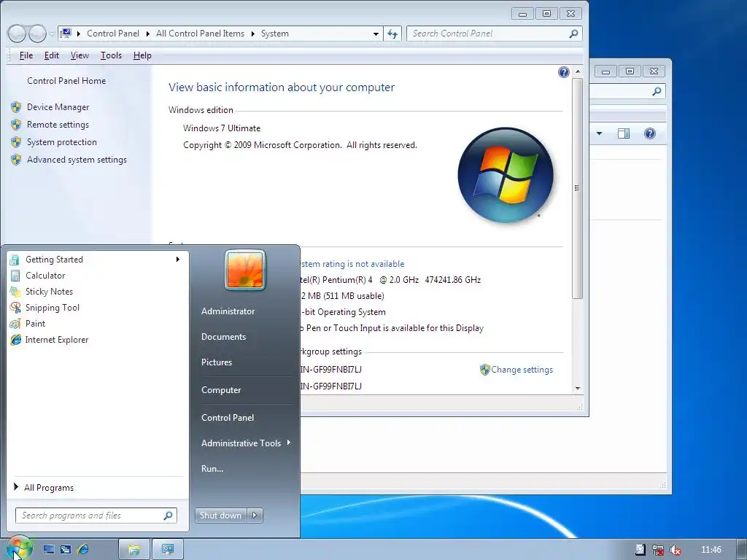Screen dimensions: 747x560
Task: Click the System window scrollbar up arrow
Action: click(578, 71)
